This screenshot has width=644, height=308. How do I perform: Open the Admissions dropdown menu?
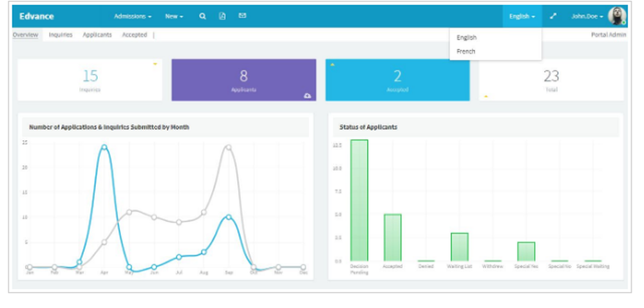pyautogui.click(x=133, y=17)
